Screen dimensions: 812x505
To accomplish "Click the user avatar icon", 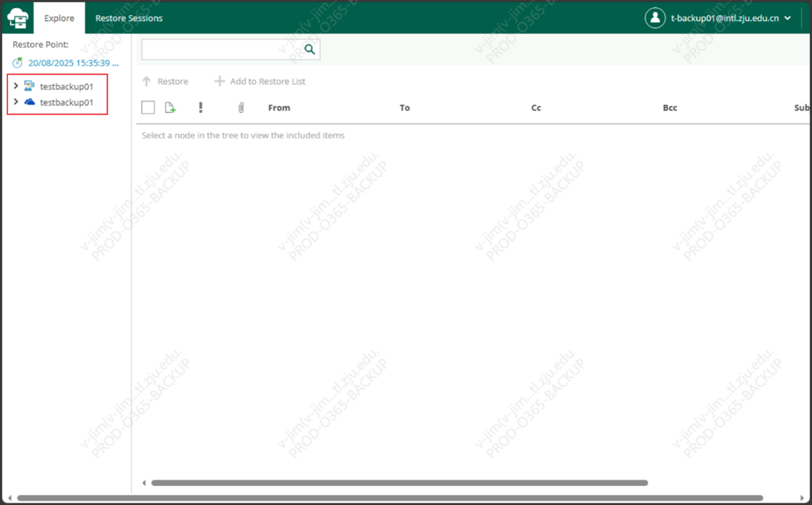I will coord(654,18).
